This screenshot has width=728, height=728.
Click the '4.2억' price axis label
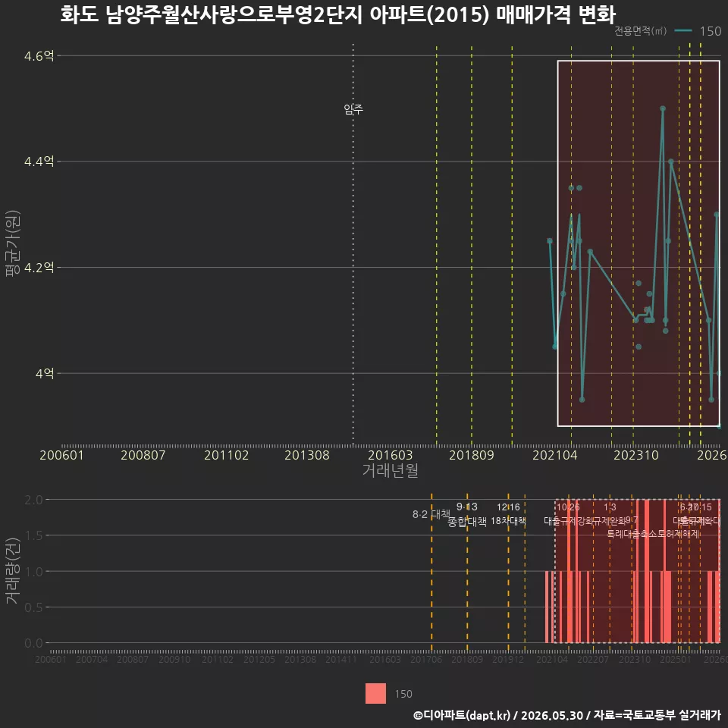[x=39, y=268]
